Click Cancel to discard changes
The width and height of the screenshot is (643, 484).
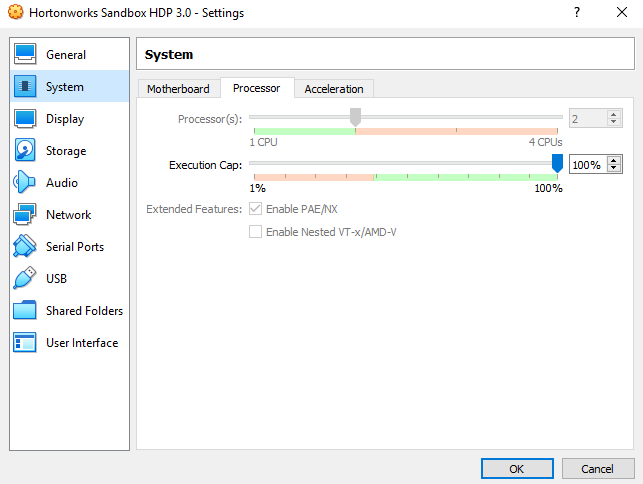[x=597, y=468]
